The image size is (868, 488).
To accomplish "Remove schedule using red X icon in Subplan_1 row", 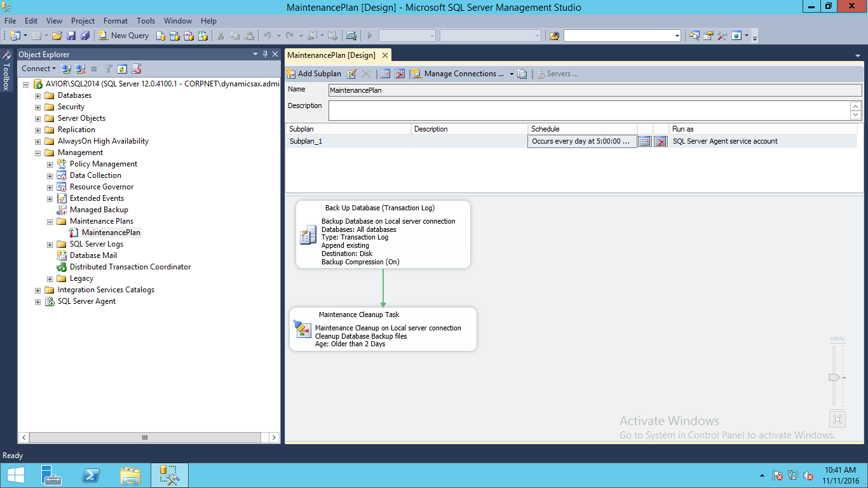I will pos(661,142).
